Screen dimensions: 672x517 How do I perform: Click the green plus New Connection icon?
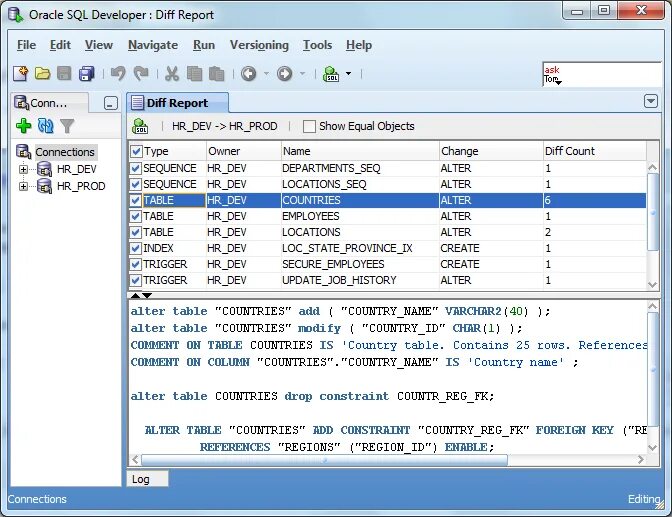24,126
